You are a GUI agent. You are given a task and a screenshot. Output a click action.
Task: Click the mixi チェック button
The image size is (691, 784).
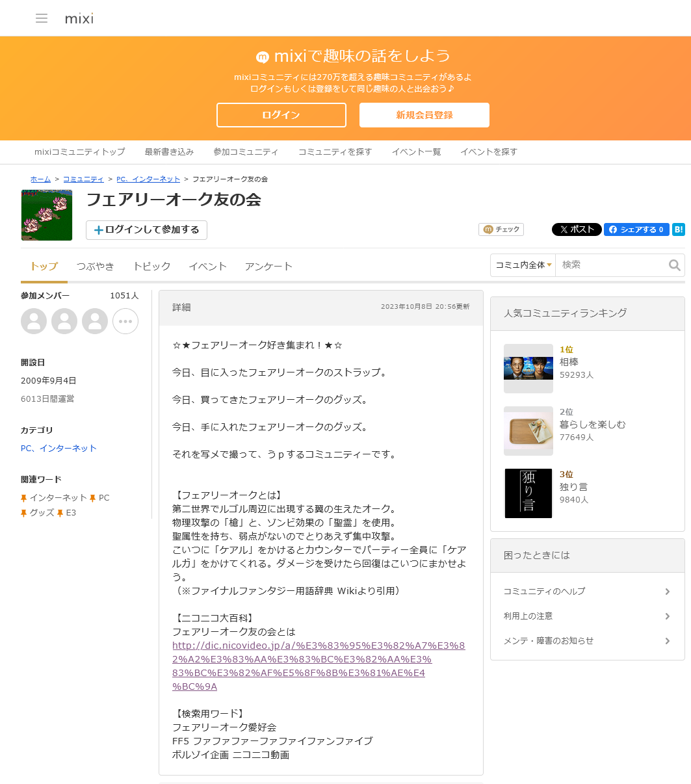501,229
